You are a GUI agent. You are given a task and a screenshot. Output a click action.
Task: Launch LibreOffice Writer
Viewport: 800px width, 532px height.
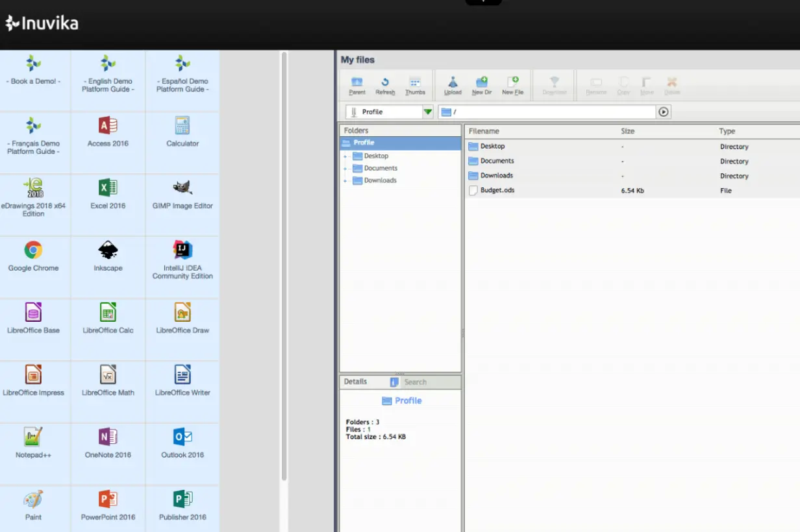pyautogui.click(x=182, y=381)
